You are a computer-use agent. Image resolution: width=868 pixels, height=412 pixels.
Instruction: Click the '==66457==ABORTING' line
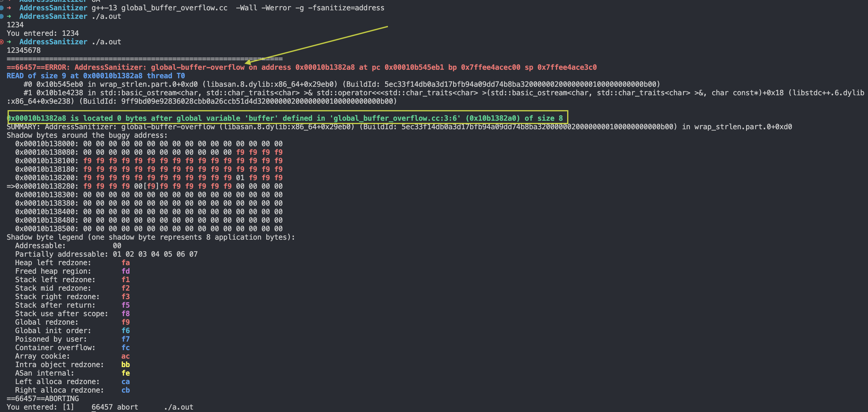point(43,399)
